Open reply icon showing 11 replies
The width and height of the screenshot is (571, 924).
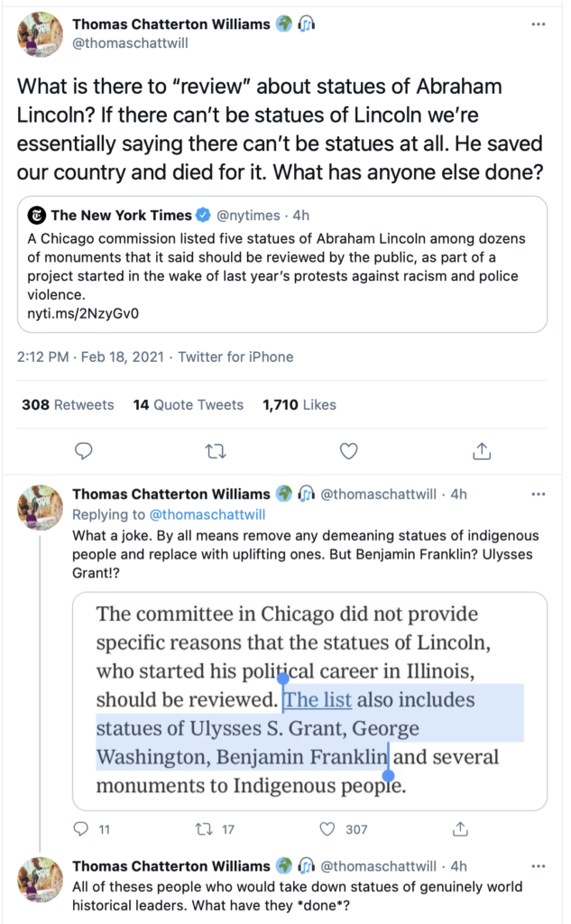click(91, 829)
